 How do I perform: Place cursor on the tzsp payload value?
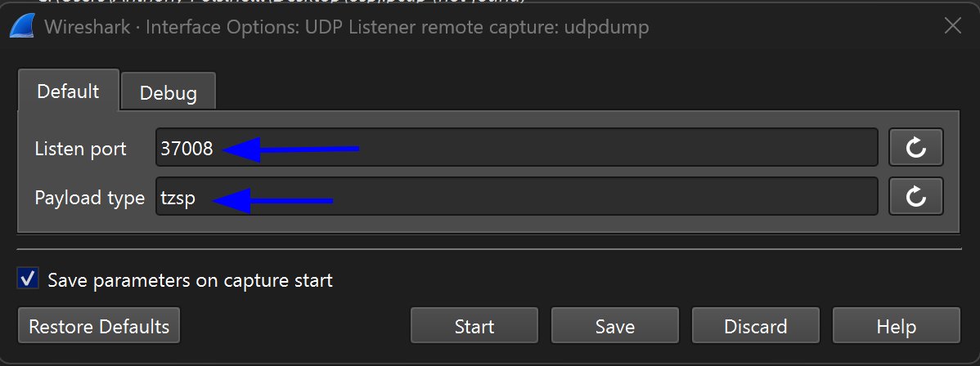pyautogui.click(x=178, y=198)
